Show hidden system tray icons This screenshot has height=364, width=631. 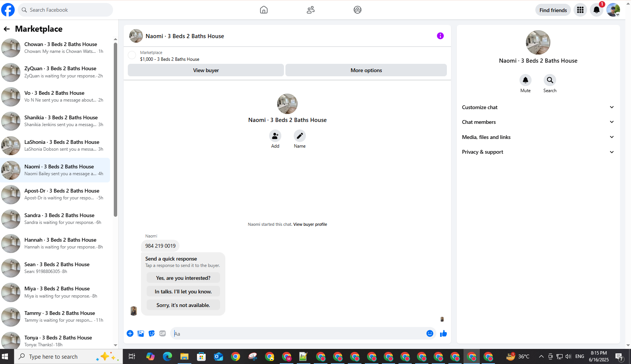click(x=541, y=356)
